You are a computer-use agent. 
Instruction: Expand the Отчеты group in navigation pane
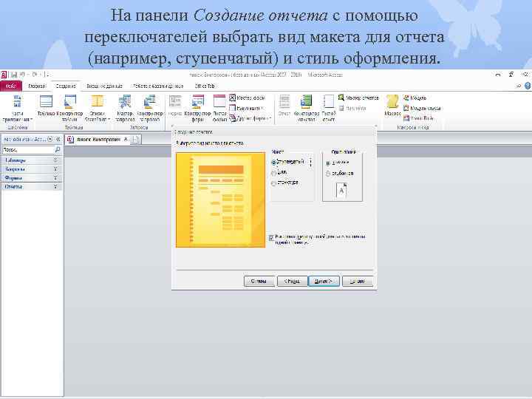click(x=32, y=187)
